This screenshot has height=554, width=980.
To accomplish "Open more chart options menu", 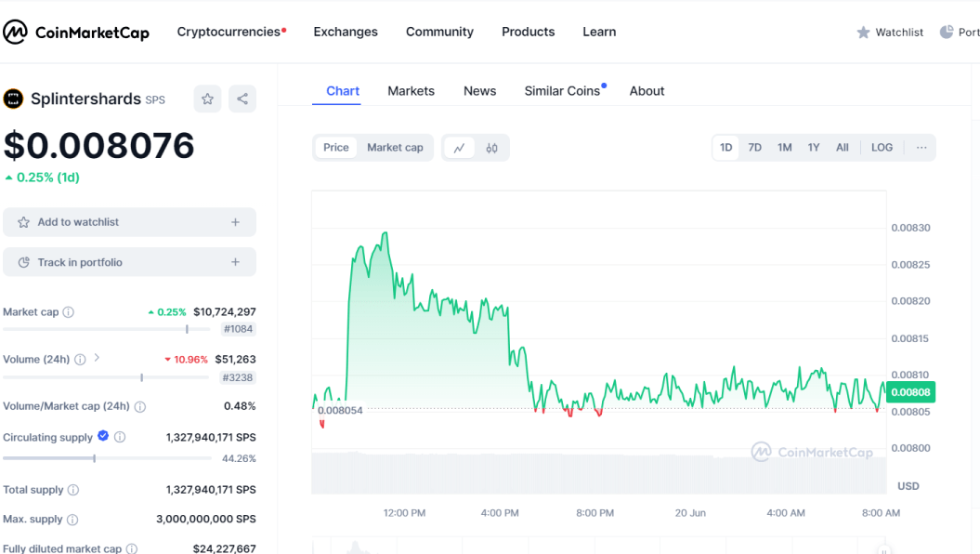I will click(921, 148).
